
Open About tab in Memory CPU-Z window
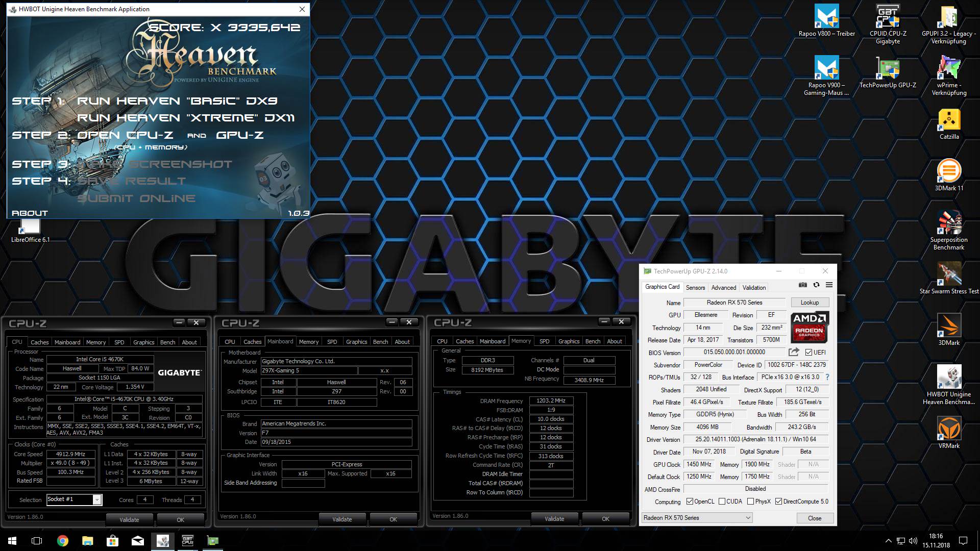click(615, 341)
